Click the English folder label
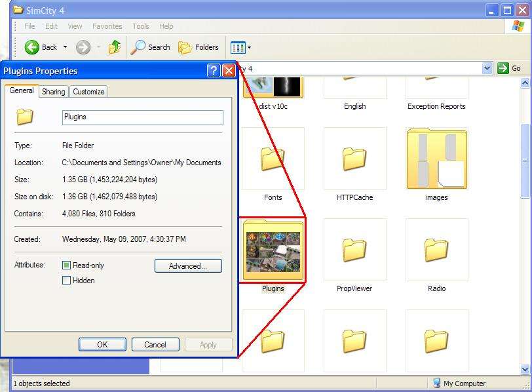 point(355,106)
